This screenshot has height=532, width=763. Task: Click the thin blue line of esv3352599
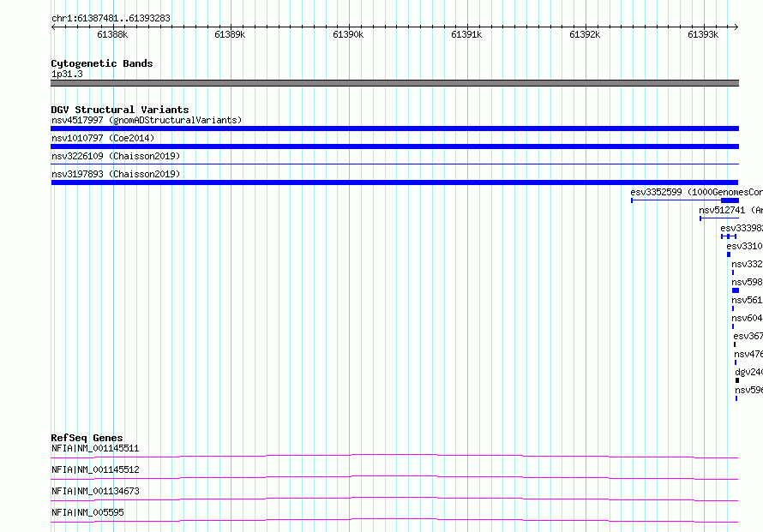676,200
